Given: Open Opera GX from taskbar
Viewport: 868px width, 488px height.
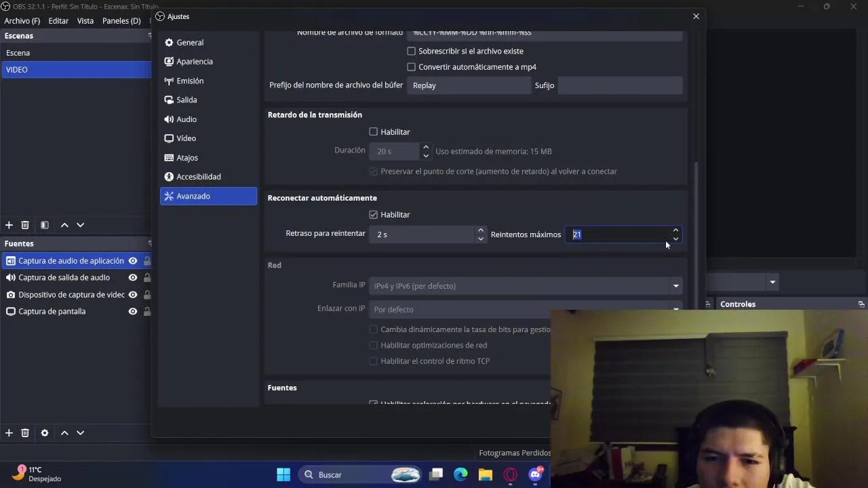Looking at the screenshot, I should coord(511,474).
